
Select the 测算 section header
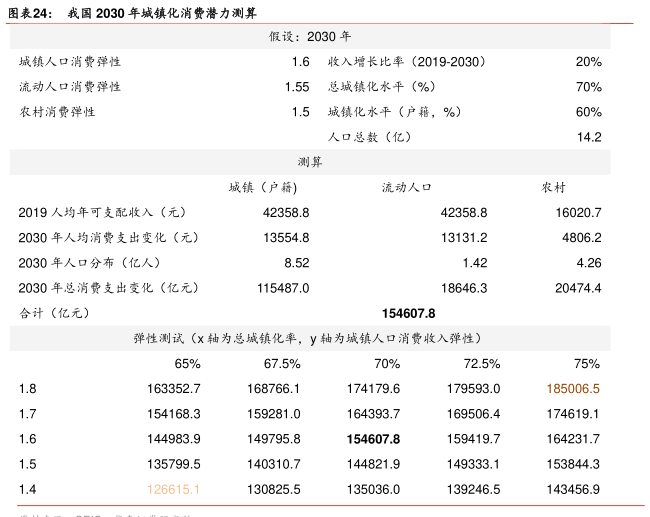[x=310, y=162]
